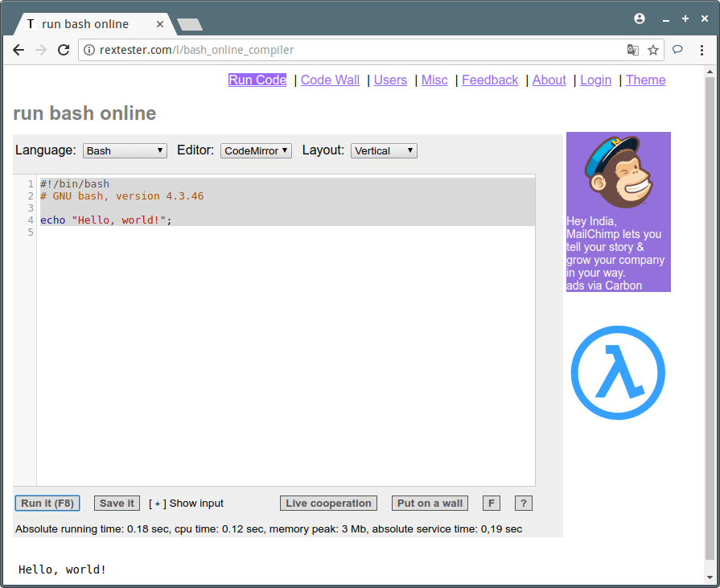Click the user profile icon in title bar

click(x=640, y=19)
